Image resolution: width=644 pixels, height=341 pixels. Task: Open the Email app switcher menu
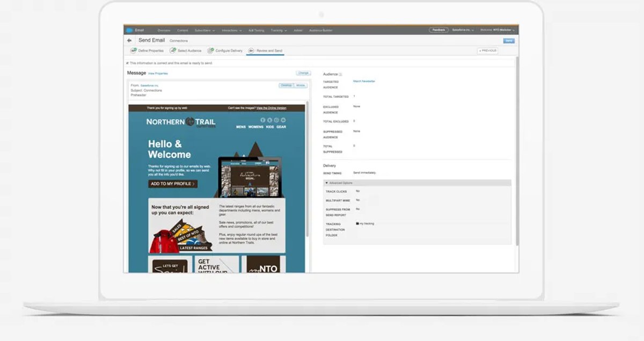pyautogui.click(x=139, y=30)
